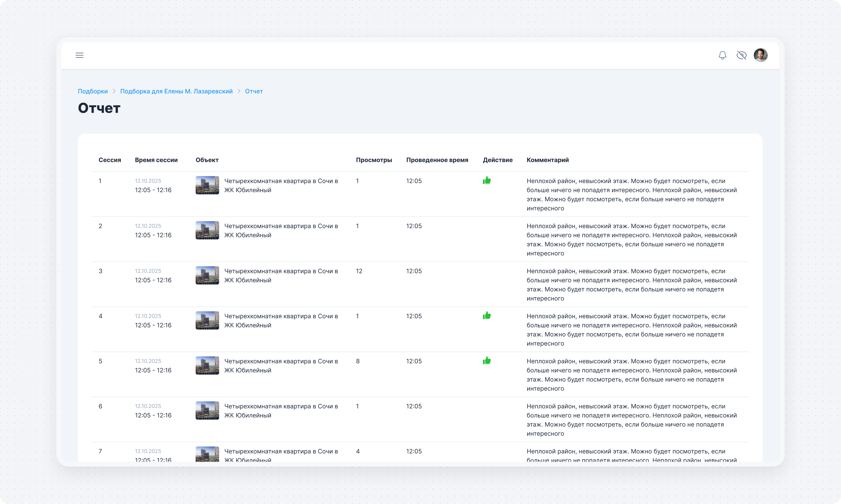Open Подборка для Елены М. Лазаревский breadcrumb link
The height and width of the screenshot is (504, 841).
tap(177, 91)
